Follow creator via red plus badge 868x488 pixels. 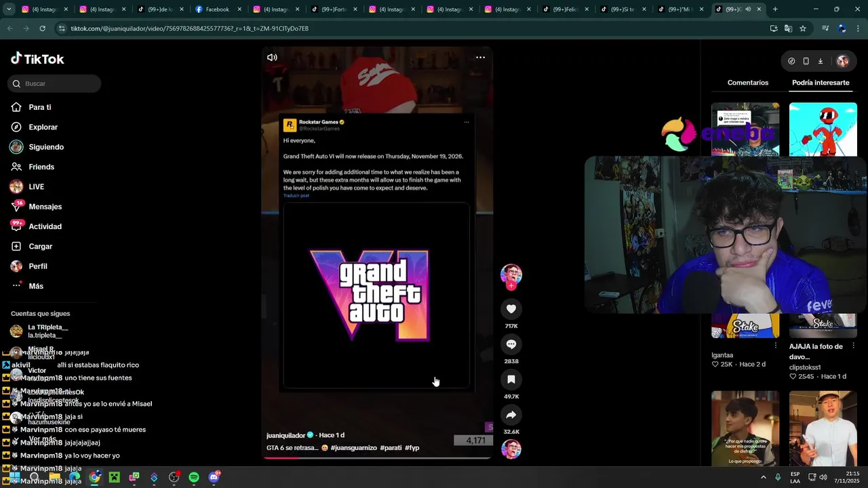(x=511, y=286)
